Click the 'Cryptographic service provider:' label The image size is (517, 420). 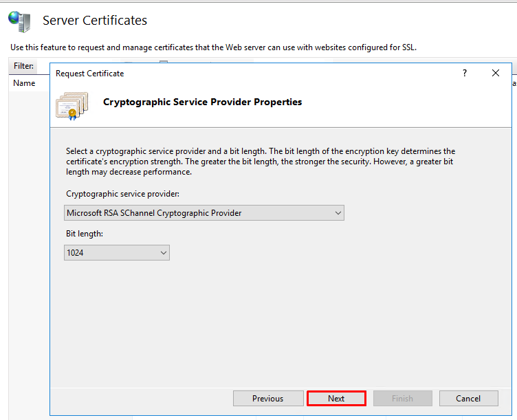(122, 194)
